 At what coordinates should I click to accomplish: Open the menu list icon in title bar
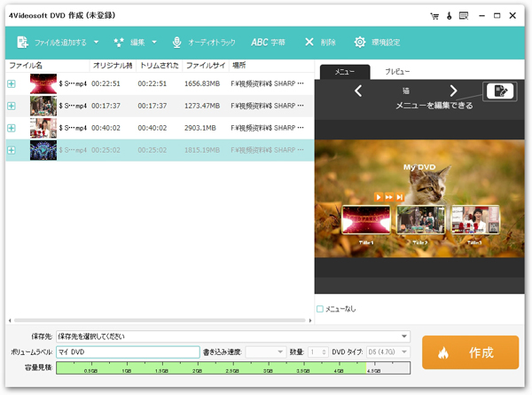tap(464, 16)
